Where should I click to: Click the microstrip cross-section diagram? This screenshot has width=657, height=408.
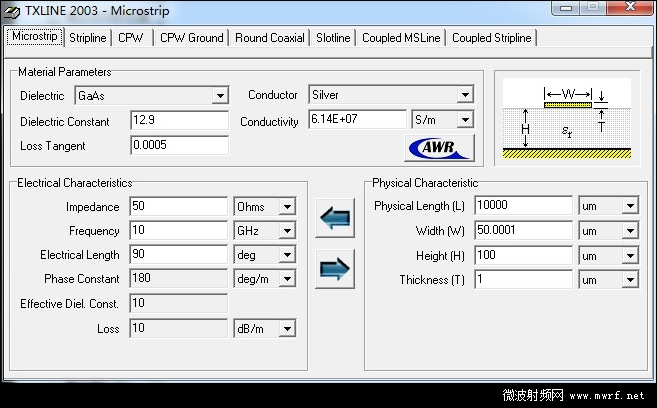(567, 118)
